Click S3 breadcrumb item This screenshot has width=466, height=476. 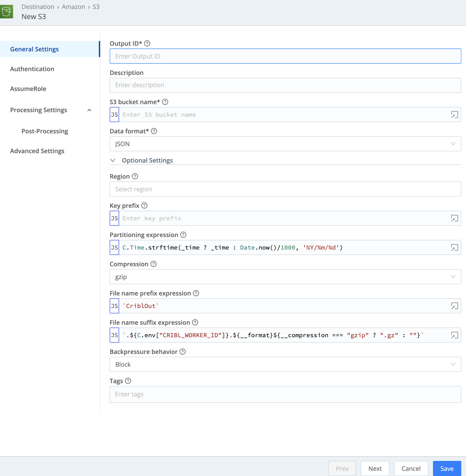96,7
